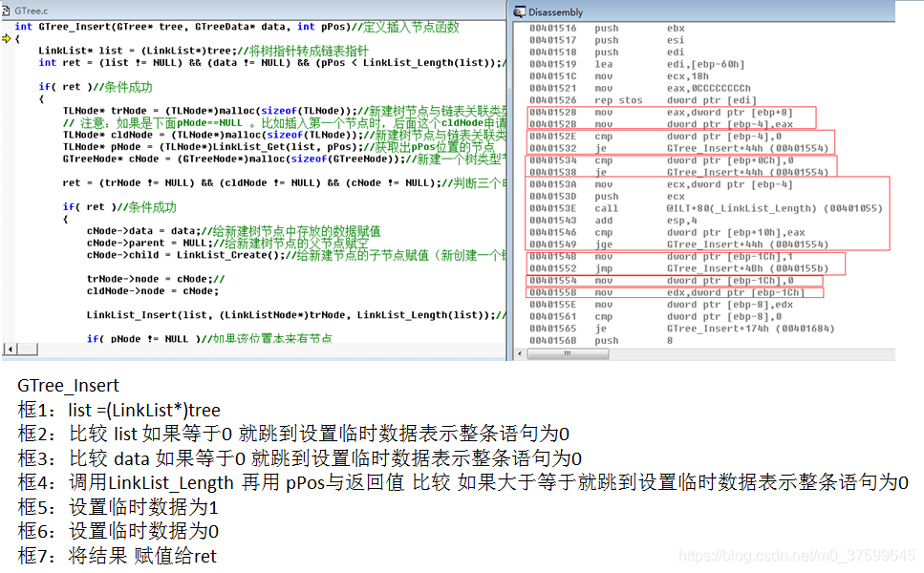924x573 pixels.
Task: Click disassembly line 0040151C mov ecx,18h
Action: coord(619,76)
